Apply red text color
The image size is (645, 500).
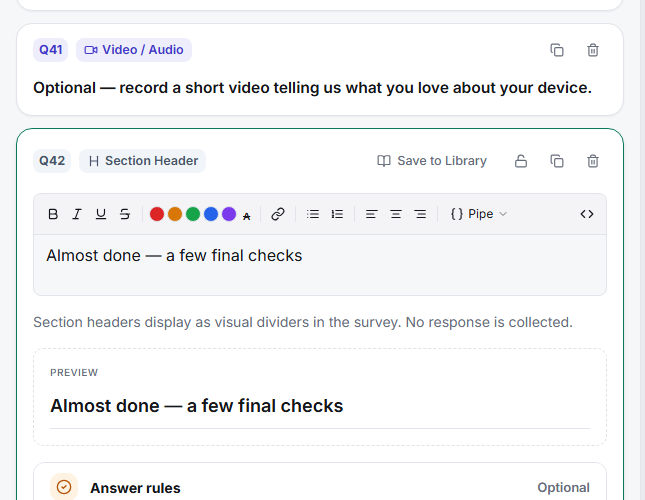pos(157,214)
